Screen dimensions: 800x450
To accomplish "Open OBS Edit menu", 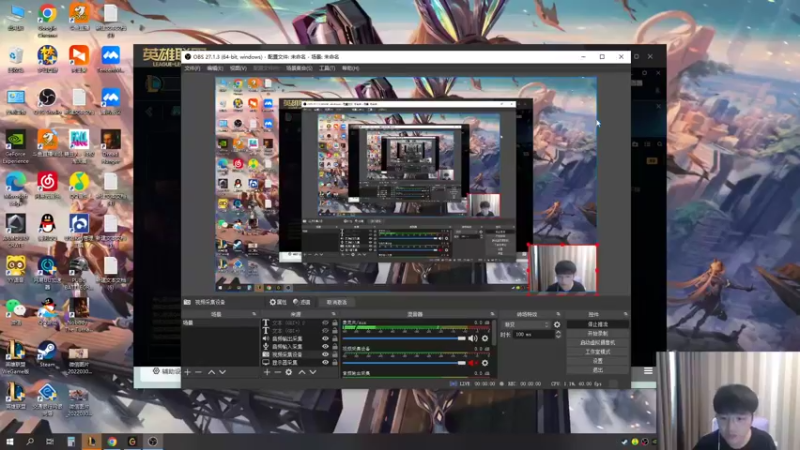I will point(215,68).
